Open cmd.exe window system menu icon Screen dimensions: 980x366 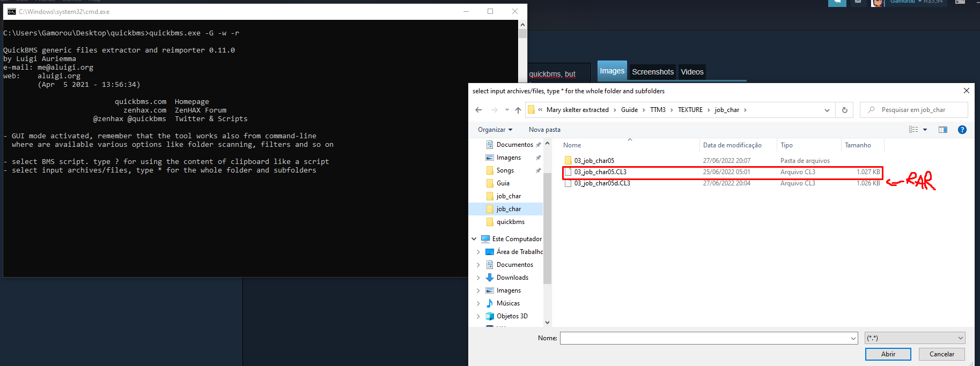[11, 11]
